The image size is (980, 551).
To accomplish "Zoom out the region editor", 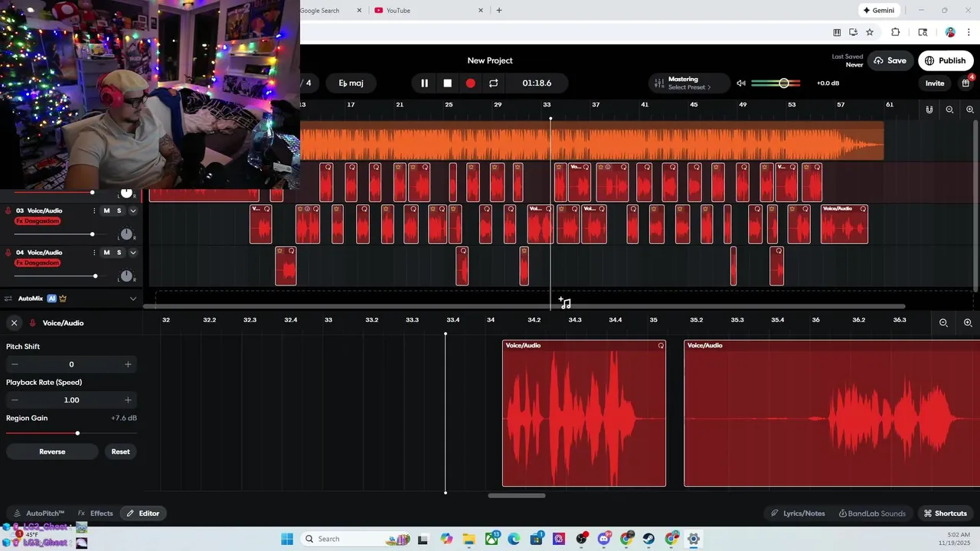I will (943, 323).
